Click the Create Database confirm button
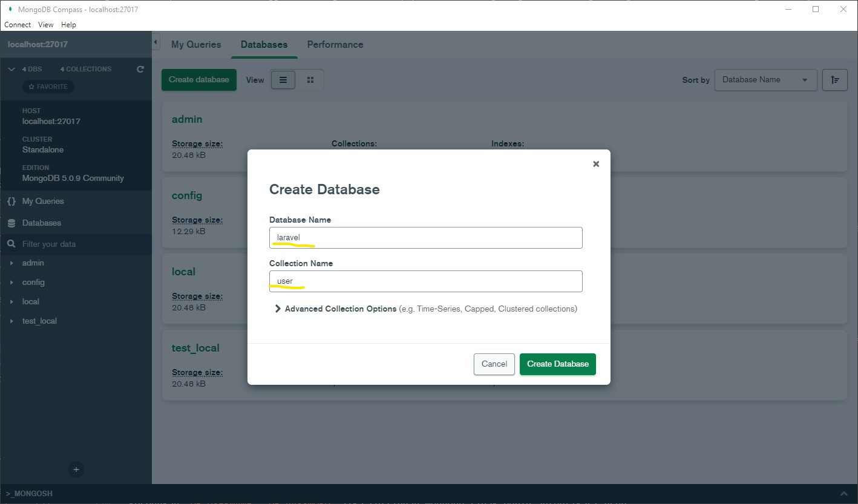The width and height of the screenshot is (858, 504). pos(558,364)
